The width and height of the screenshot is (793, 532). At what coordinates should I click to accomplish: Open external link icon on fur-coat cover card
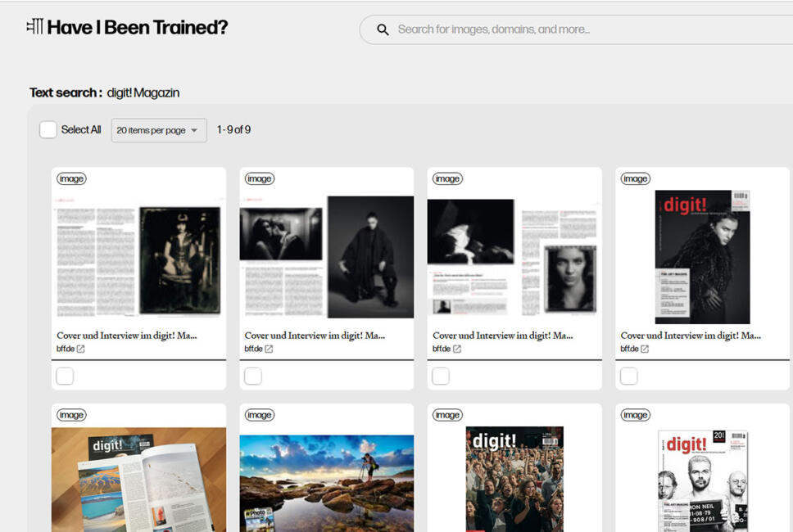click(x=644, y=349)
